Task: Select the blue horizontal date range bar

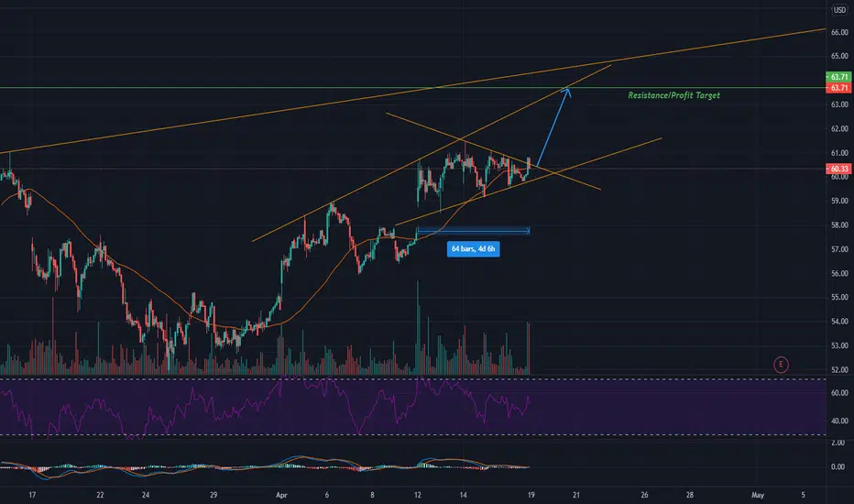Action: tap(474, 231)
